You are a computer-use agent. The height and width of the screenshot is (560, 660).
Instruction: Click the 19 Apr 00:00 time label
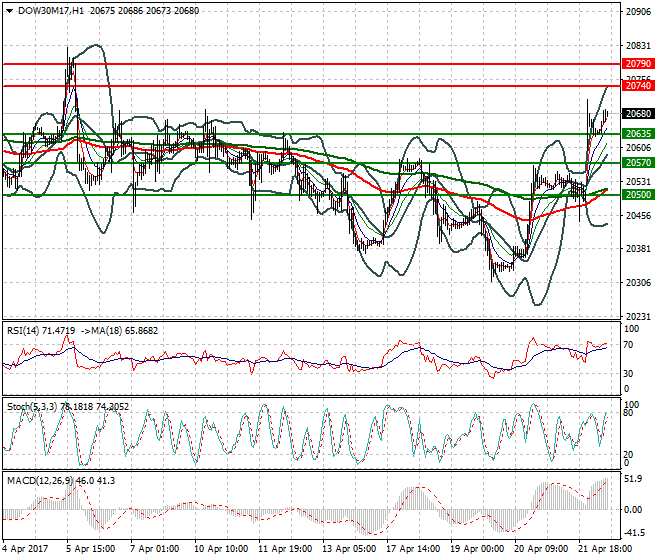click(x=477, y=549)
